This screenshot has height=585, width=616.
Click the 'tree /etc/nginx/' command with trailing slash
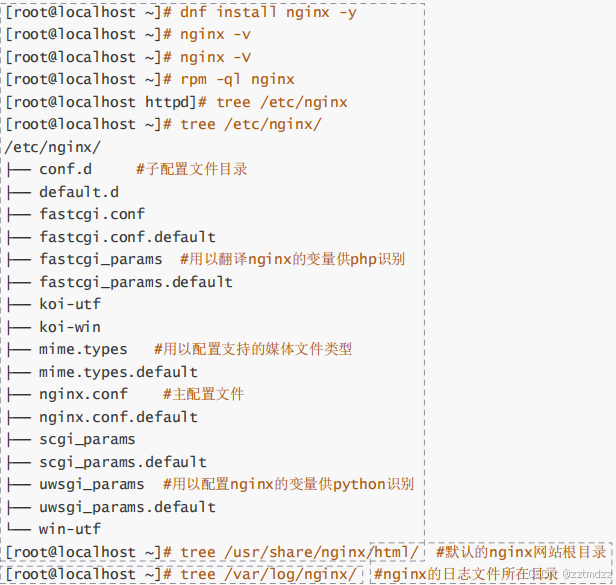251,125
